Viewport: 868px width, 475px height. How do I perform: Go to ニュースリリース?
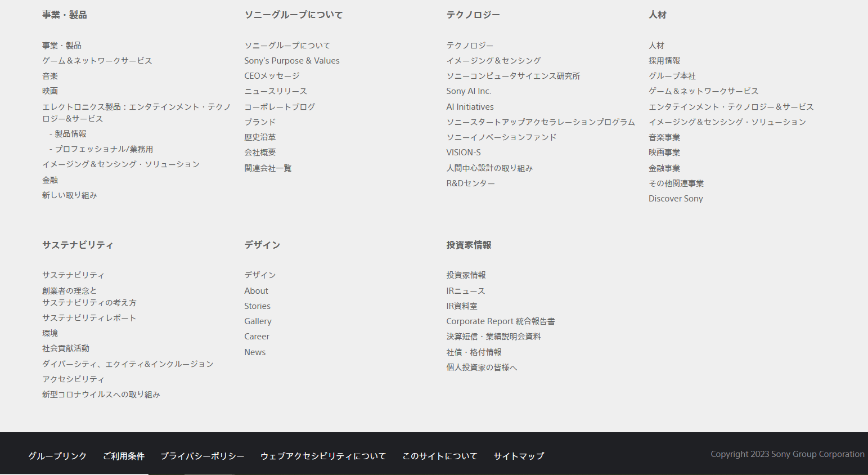click(x=275, y=91)
